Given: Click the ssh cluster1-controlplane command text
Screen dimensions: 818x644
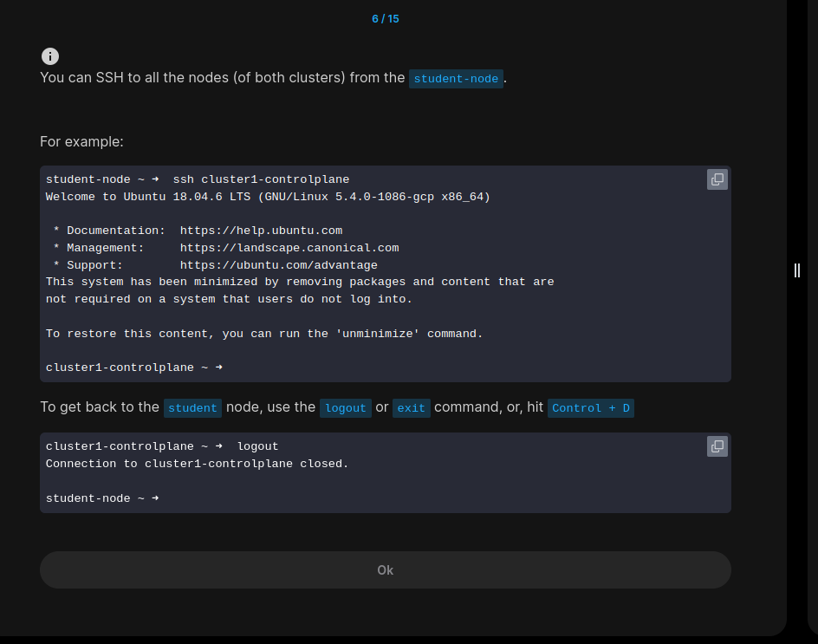Looking at the screenshot, I should click(x=261, y=179).
